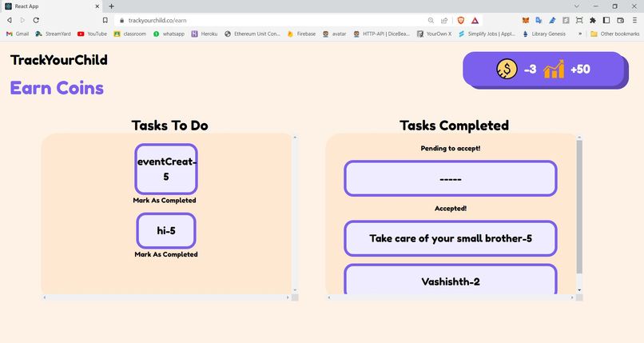Image resolution: width=644 pixels, height=343 pixels.
Task: Open the Other bookmarks folder
Action: 615,34
